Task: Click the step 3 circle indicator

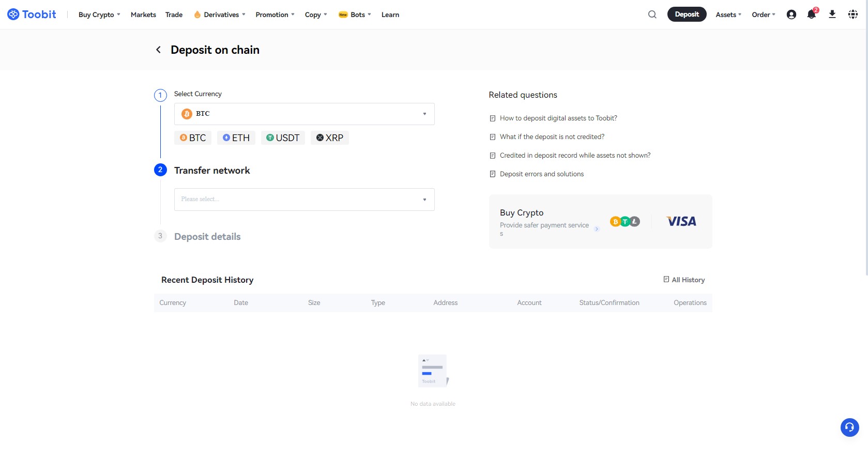Action: pos(160,236)
